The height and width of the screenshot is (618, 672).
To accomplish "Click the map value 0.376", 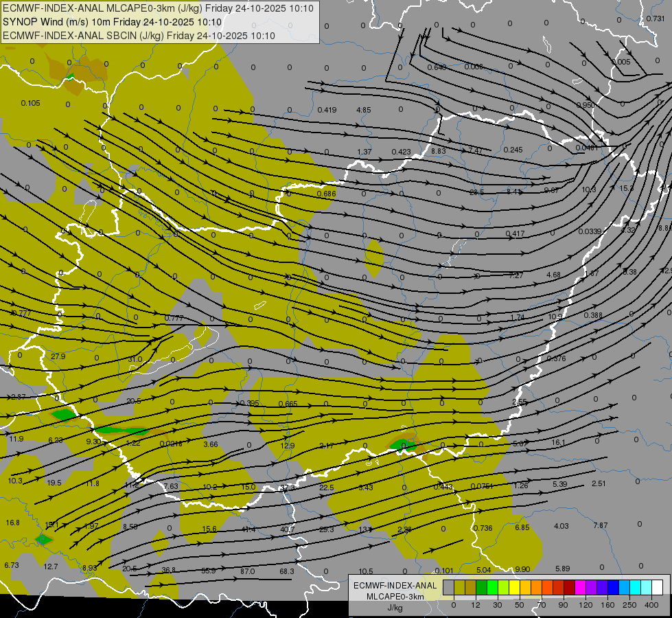I will click(x=556, y=358).
